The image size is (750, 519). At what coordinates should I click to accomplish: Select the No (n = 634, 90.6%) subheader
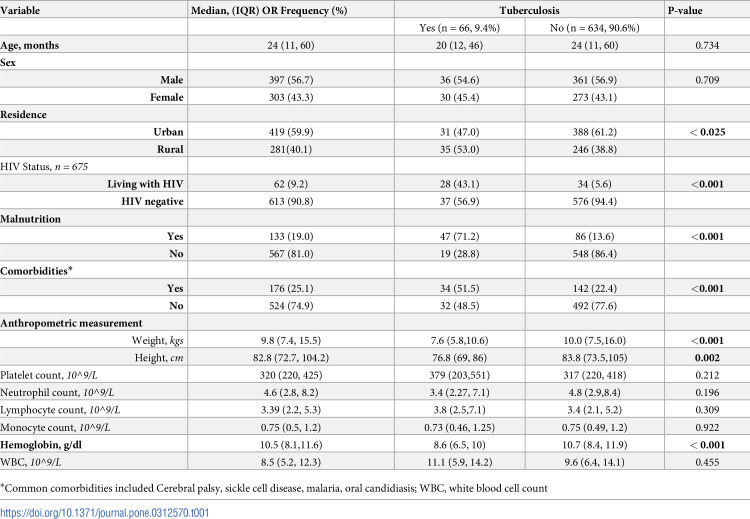click(595, 28)
